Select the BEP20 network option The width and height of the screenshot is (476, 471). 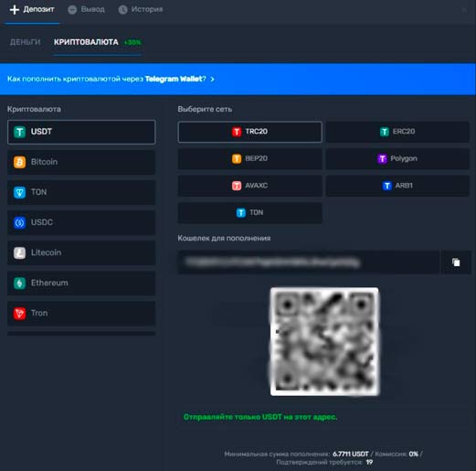click(x=249, y=158)
